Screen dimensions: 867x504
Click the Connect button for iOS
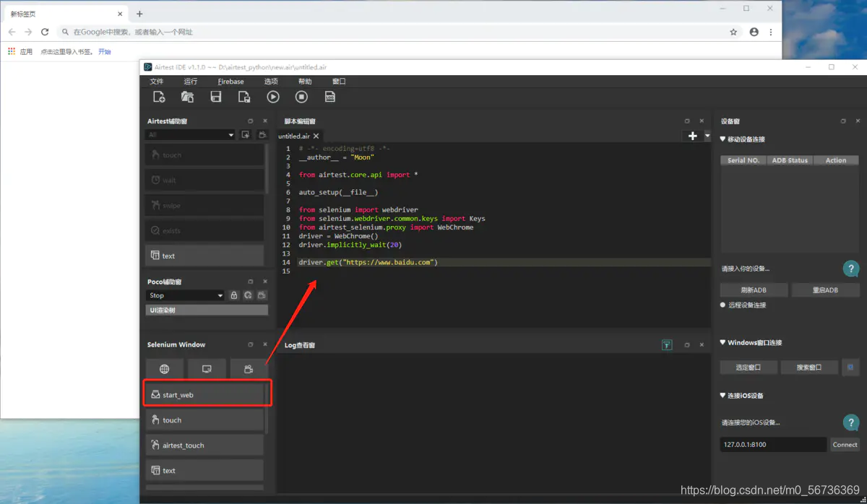pyautogui.click(x=845, y=445)
